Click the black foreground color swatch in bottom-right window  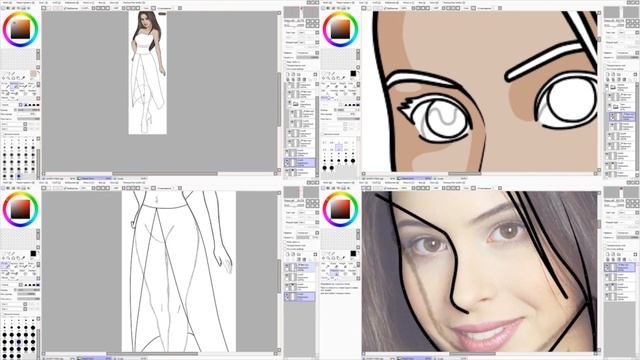click(353, 253)
